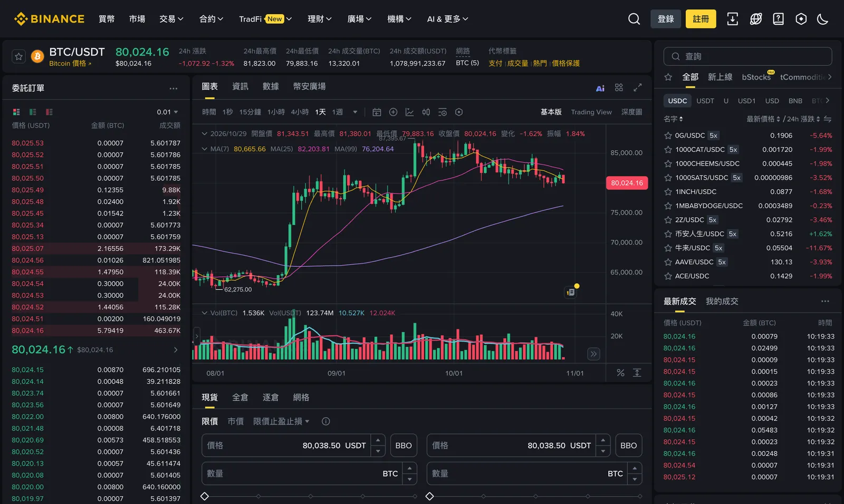Open the order book 0.01 precision dropdown
The height and width of the screenshot is (504, 844).
pos(168,112)
